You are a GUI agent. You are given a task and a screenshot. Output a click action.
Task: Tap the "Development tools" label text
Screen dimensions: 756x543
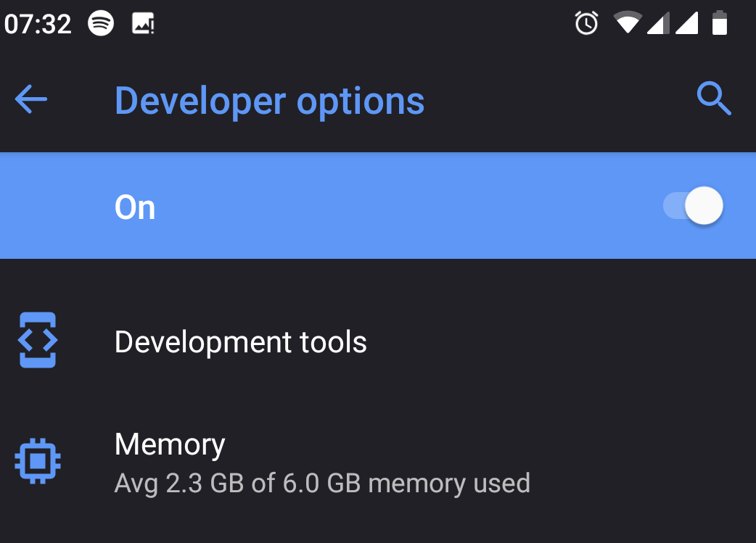(x=241, y=341)
